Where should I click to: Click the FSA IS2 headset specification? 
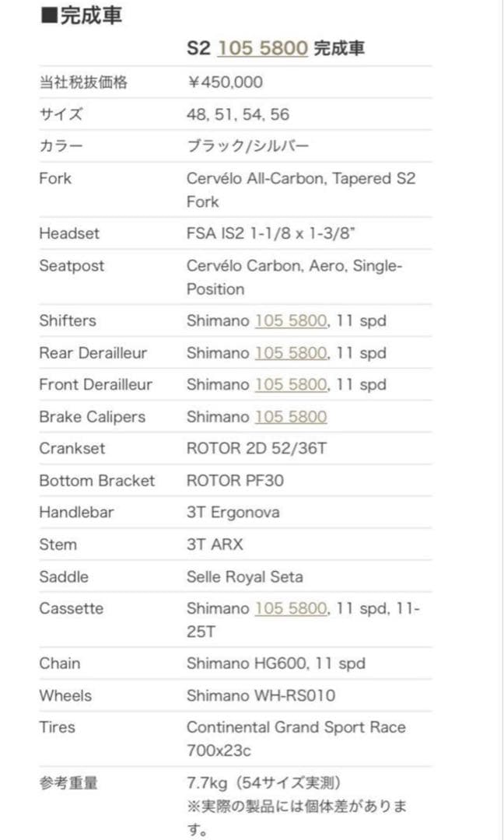[271, 233]
